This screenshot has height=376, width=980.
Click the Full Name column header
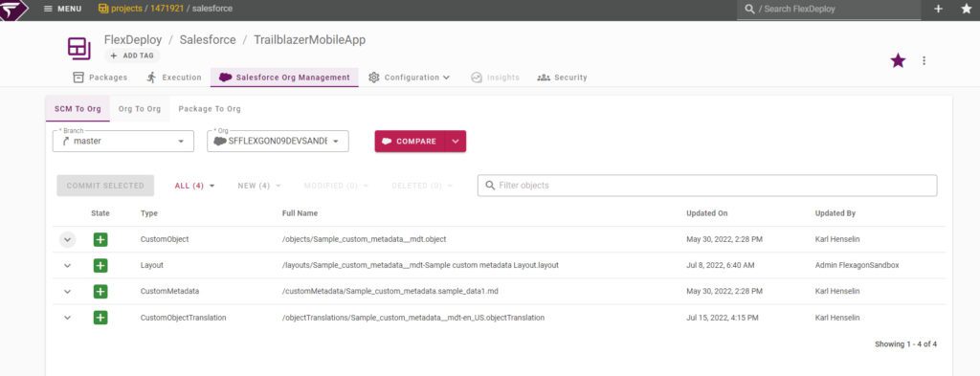click(x=300, y=213)
